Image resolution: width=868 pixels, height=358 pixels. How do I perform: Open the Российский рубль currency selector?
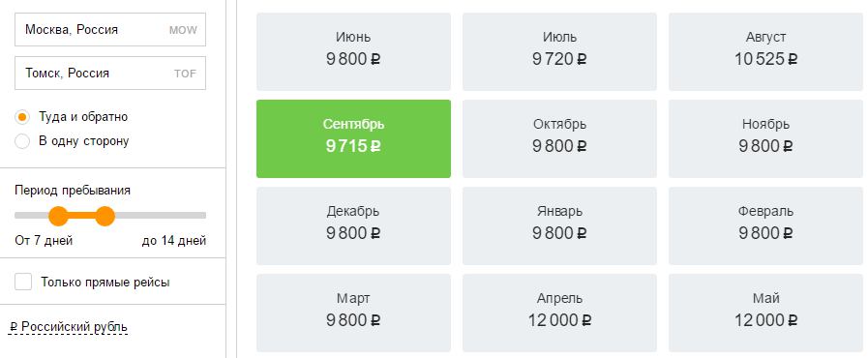[x=69, y=327]
